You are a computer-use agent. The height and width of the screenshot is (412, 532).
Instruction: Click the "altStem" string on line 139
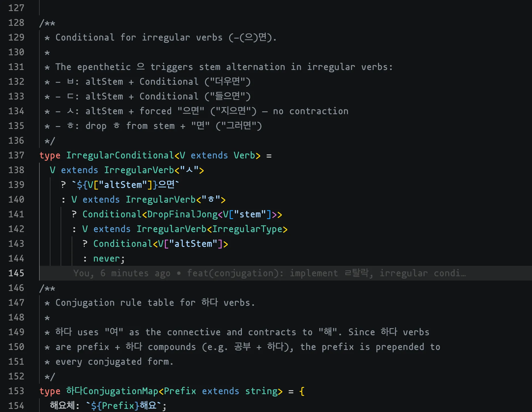[x=123, y=185]
